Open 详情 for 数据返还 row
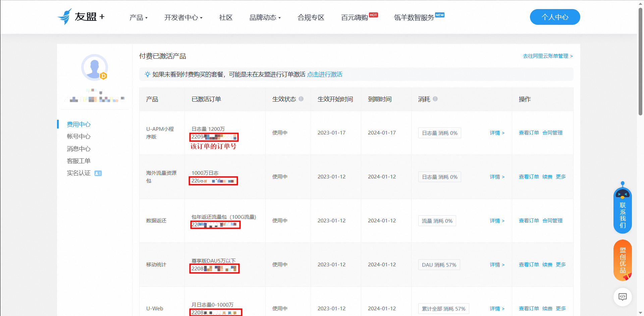Image resolution: width=644 pixels, height=316 pixels. 497,221
